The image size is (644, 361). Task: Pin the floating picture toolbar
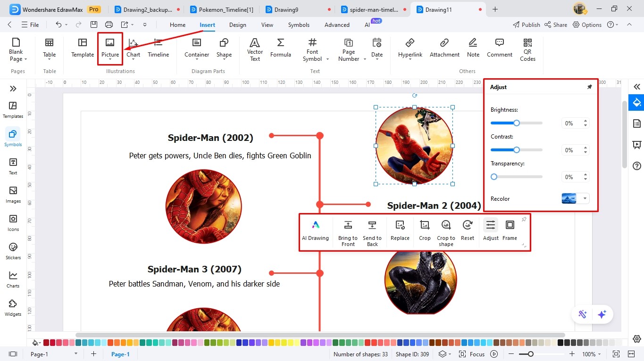pyautogui.click(x=524, y=220)
